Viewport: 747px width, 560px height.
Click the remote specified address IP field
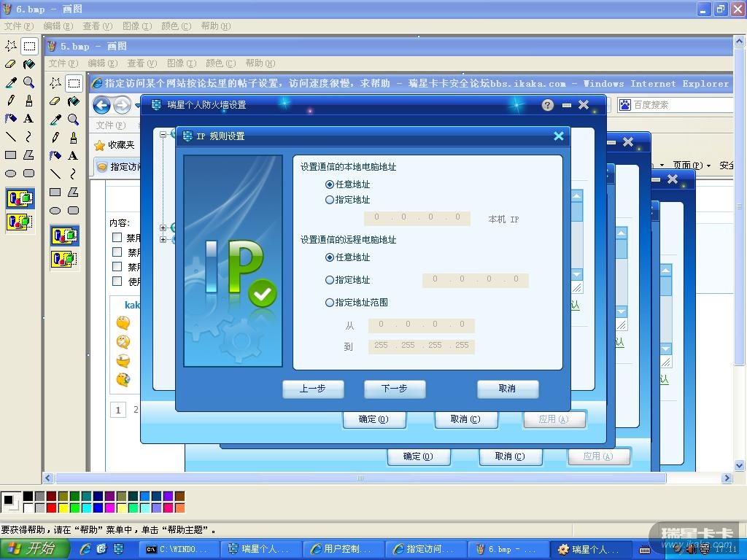click(x=476, y=280)
